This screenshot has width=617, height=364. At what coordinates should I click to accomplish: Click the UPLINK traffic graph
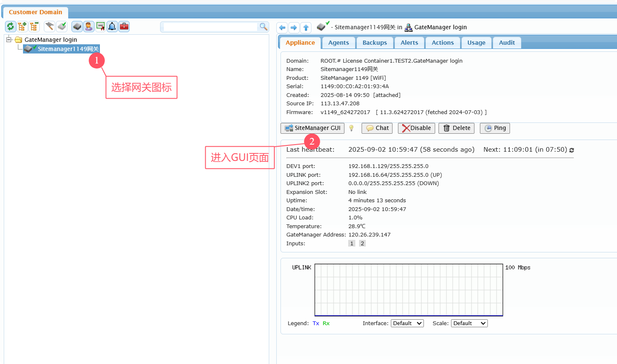409,290
